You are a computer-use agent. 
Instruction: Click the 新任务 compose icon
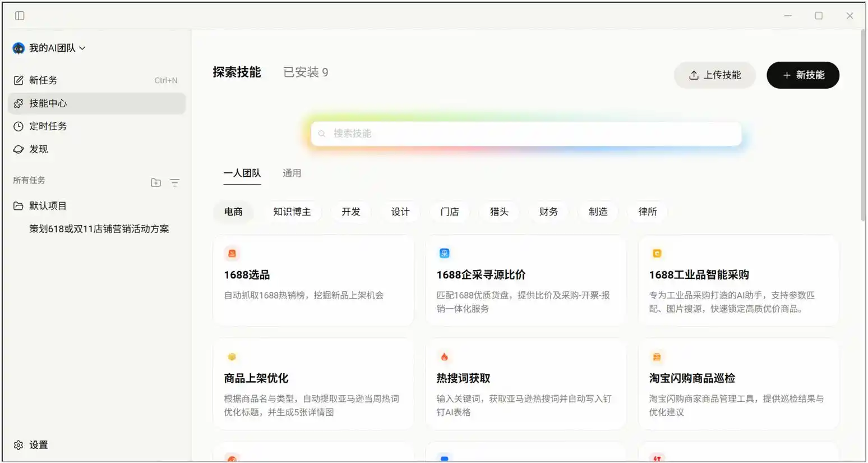(19, 80)
